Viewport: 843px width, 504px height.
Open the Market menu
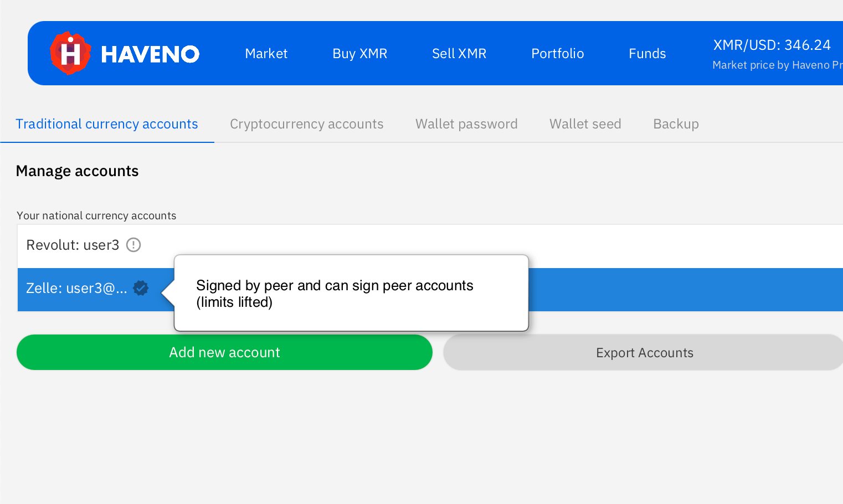(x=266, y=54)
